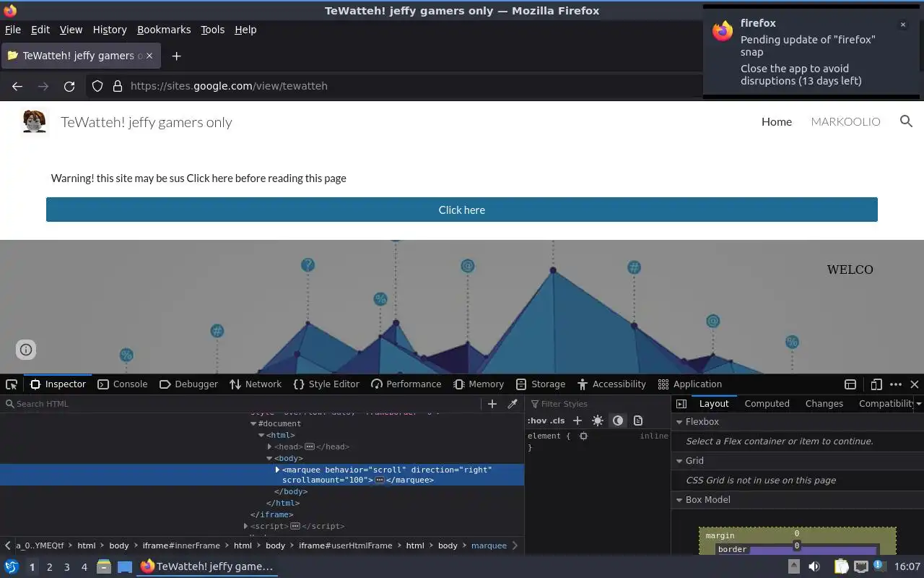Select the iframe picker icon in DevTools toolbar
This screenshot has width=924, height=578.
(x=850, y=384)
